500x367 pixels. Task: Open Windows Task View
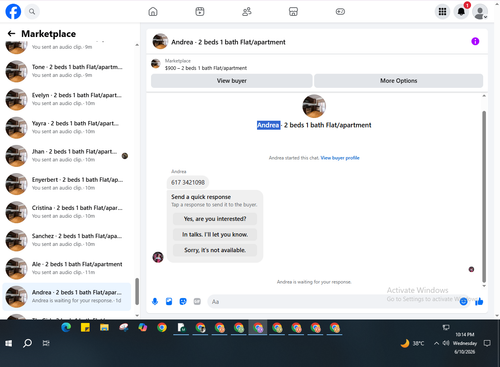pos(46,343)
